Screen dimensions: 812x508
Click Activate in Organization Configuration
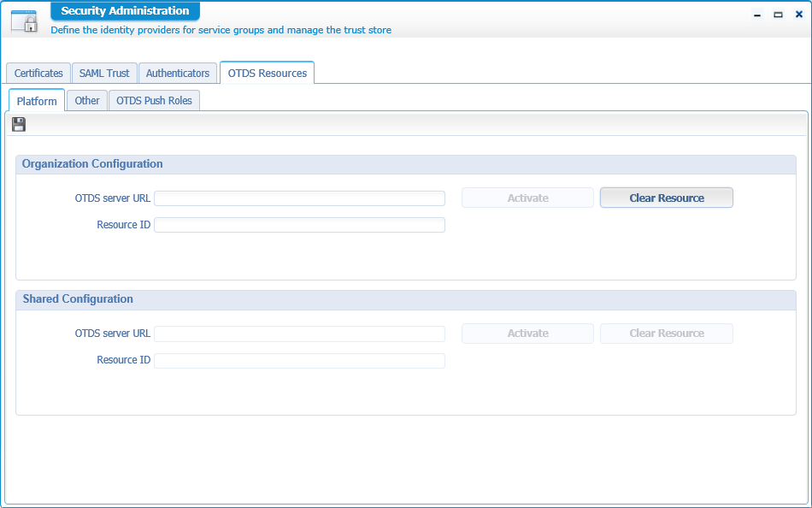527,198
